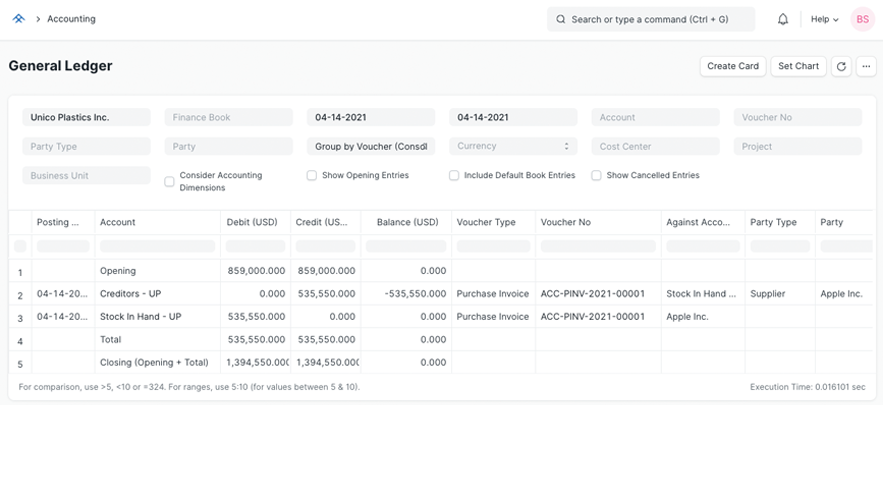The width and height of the screenshot is (883, 503).
Task: Click the ERPNext home logo icon
Action: [x=18, y=19]
